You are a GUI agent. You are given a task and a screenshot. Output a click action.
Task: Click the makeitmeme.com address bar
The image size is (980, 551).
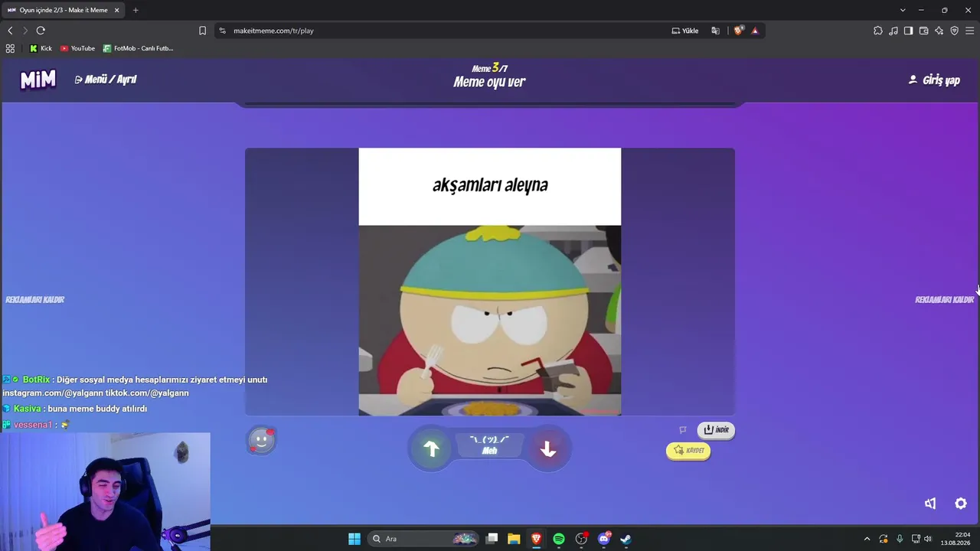pos(444,31)
